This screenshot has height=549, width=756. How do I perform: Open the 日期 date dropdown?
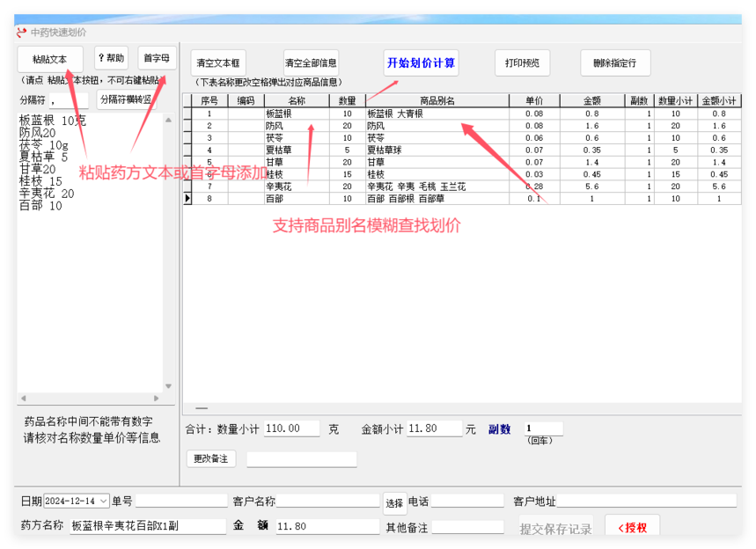[104, 501]
